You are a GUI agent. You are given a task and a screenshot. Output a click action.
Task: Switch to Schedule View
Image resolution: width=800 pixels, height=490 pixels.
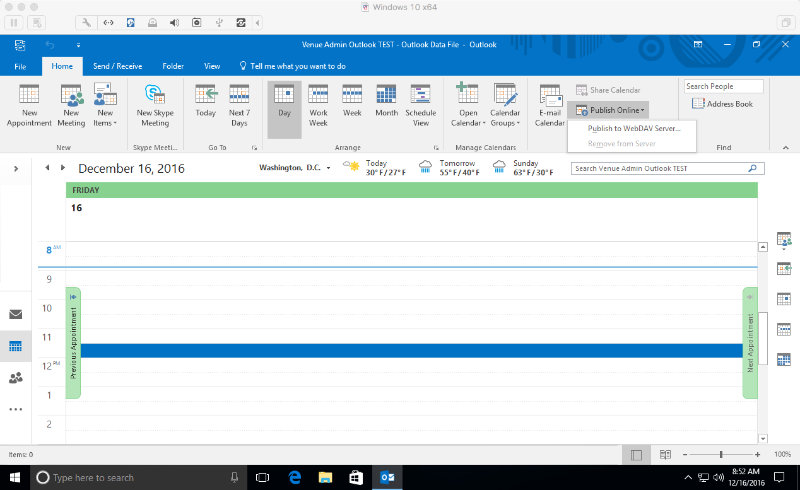point(420,106)
